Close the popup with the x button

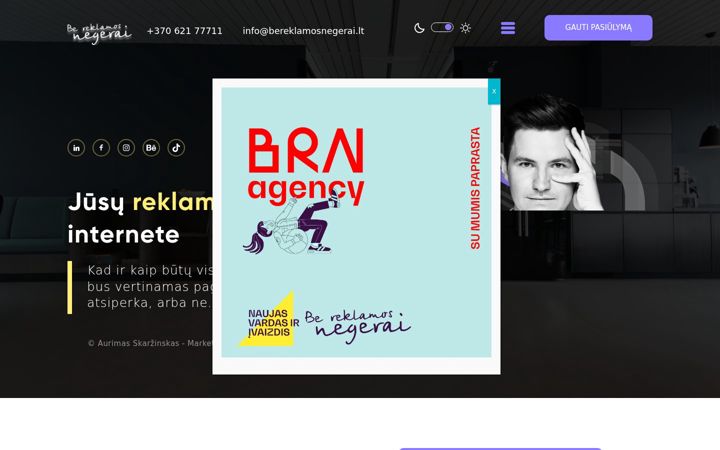click(x=494, y=91)
